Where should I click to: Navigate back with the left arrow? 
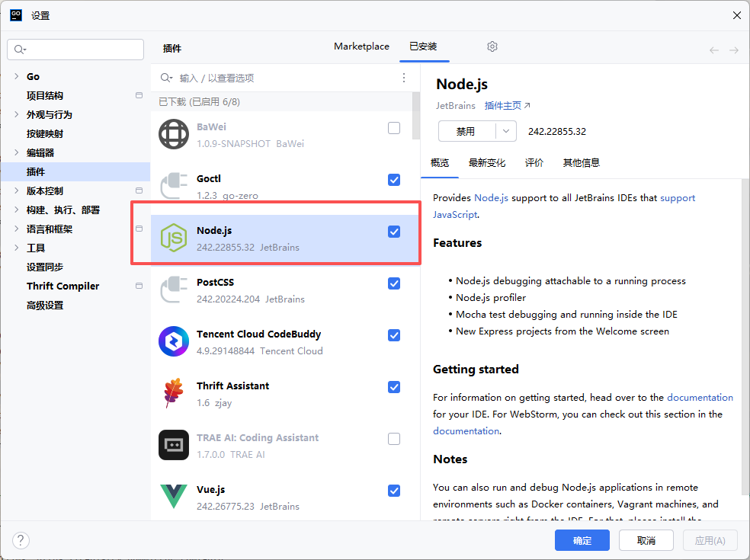(714, 50)
